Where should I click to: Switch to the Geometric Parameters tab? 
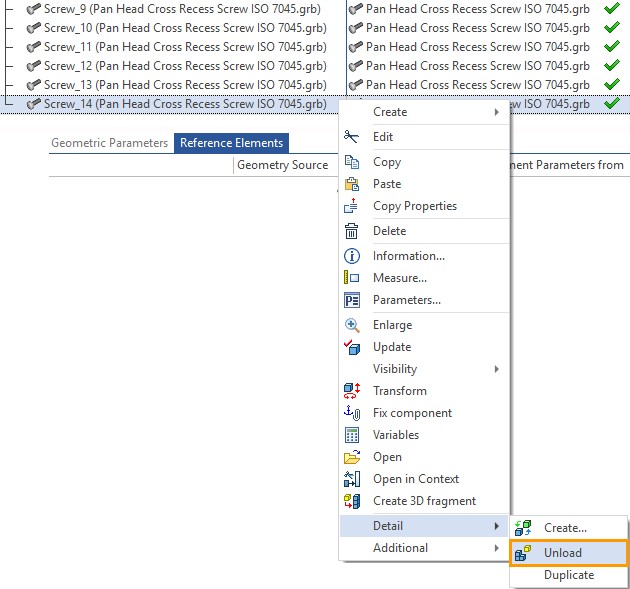[110, 143]
